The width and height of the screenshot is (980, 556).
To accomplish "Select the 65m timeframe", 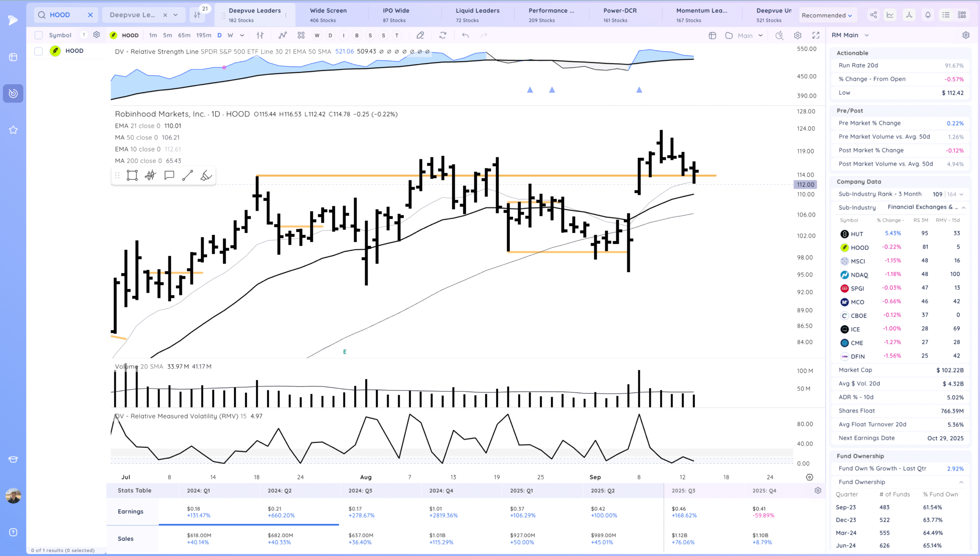I will pos(184,35).
